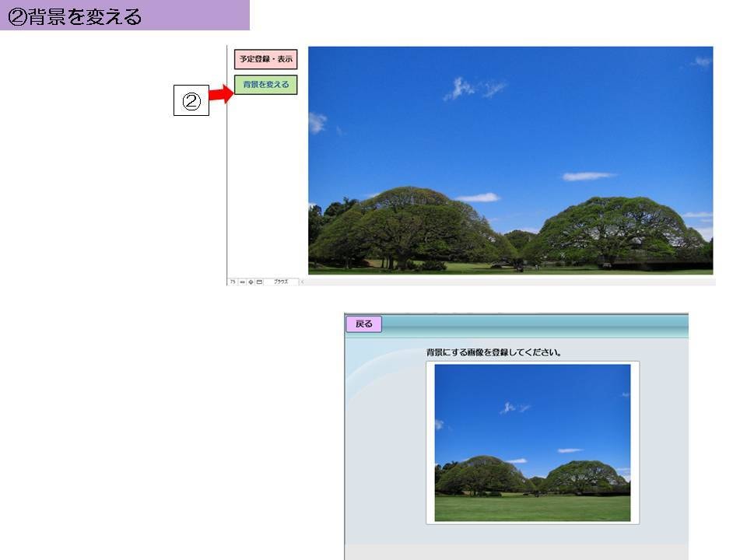
Task: Click the green 背景を変える button
Action: pyautogui.click(x=266, y=85)
